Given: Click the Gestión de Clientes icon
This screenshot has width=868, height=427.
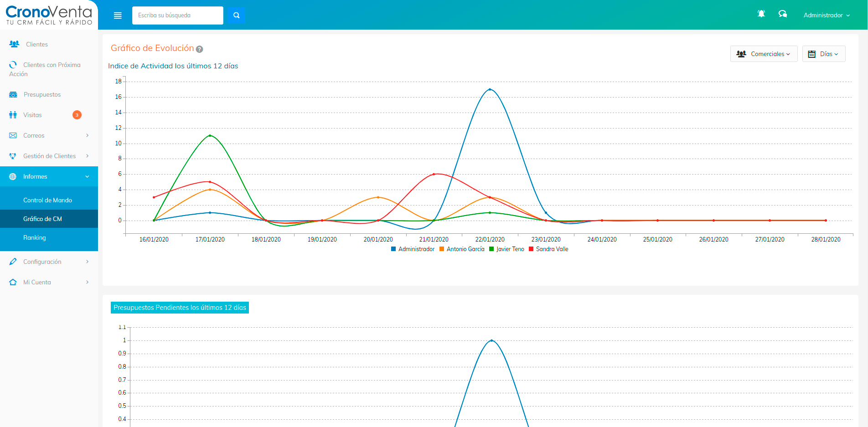Looking at the screenshot, I should 13,156.
